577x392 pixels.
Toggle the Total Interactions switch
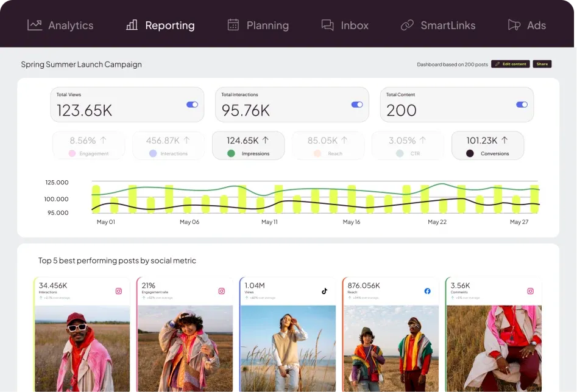pos(357,105)
